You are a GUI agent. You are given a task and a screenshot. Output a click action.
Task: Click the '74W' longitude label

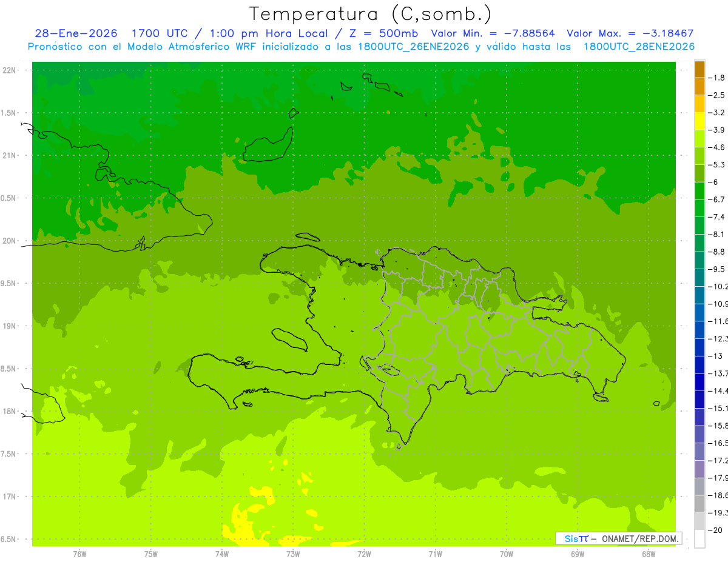[x=222, y=554]
